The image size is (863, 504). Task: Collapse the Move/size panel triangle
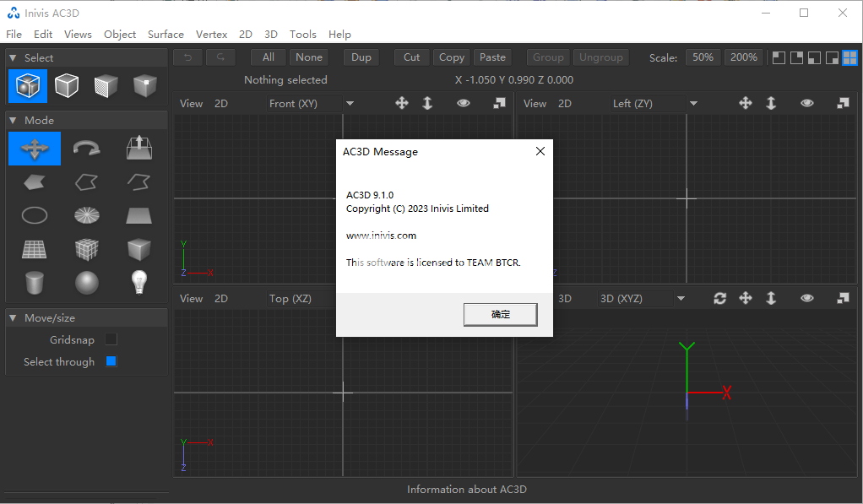[13, 318]
